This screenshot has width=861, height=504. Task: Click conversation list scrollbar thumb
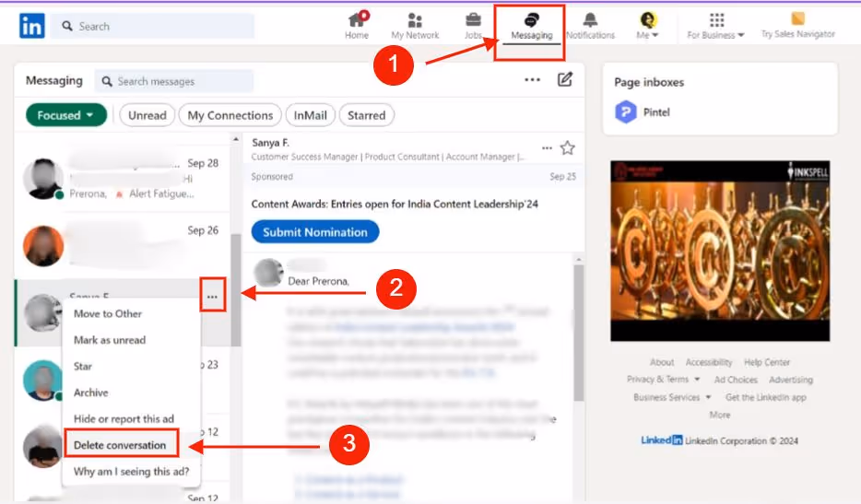(x=236, y=290)
